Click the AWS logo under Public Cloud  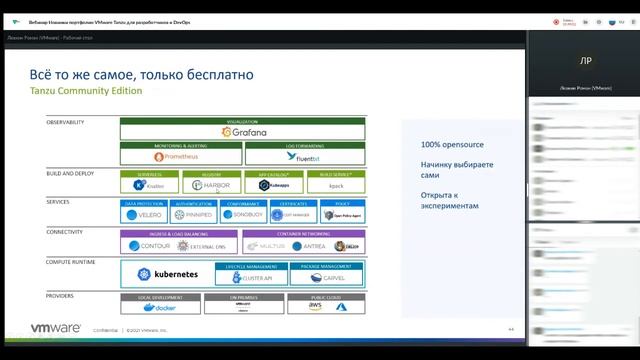tap(315, 307)
